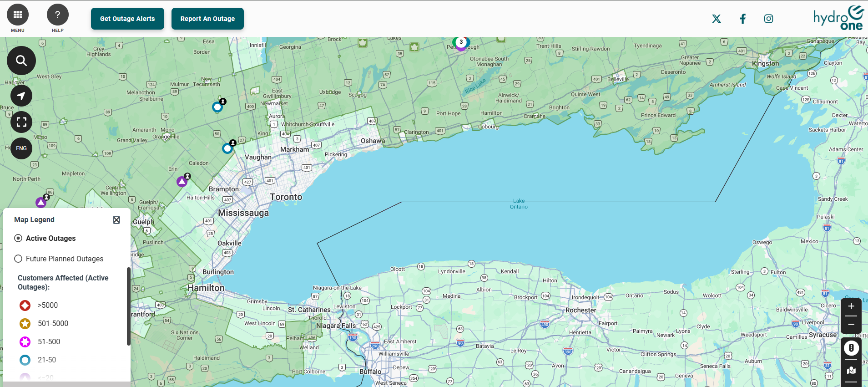Toggle the traffic light layer button
Screen dimensions: 868x387
pyautogui.click(x=851, y=348)
